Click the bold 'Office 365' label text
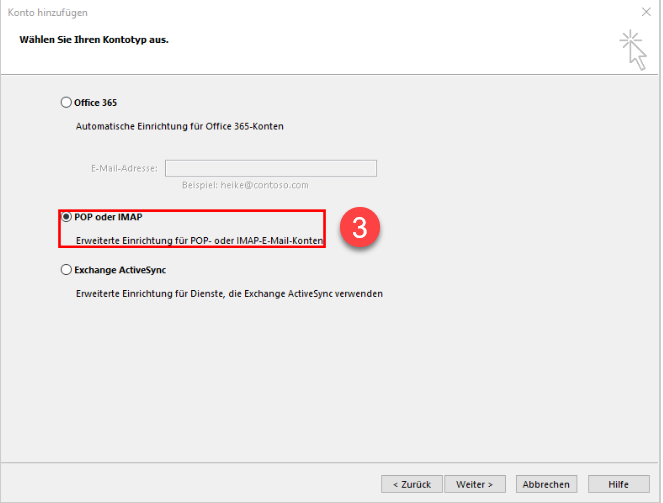Viewport: 663px width, 503px height. pyautogui.click(x=96, y=102)
